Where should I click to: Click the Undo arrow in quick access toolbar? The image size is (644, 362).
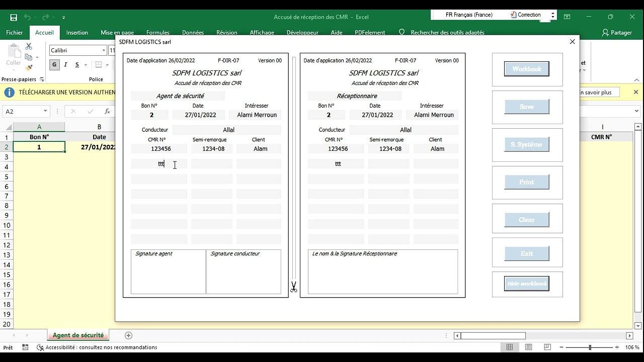pyautogui.click(x=28, y=18)
